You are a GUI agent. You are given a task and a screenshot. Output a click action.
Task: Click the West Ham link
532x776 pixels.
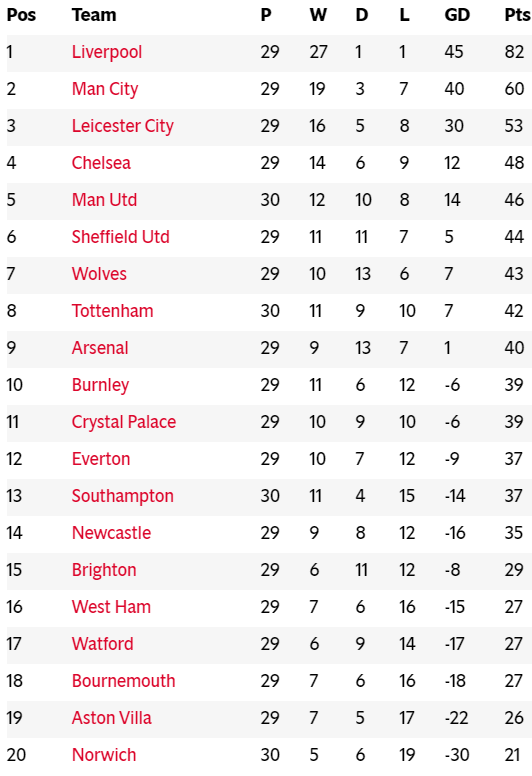click(x=111, y=607)
